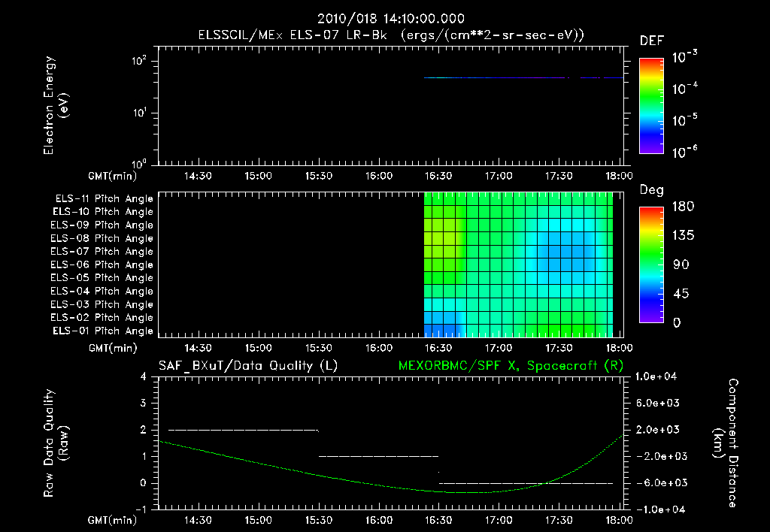
Task: Select the ELS-10 Pitch Angle row label
Action: pyautogui.click(x=103, y=212)
